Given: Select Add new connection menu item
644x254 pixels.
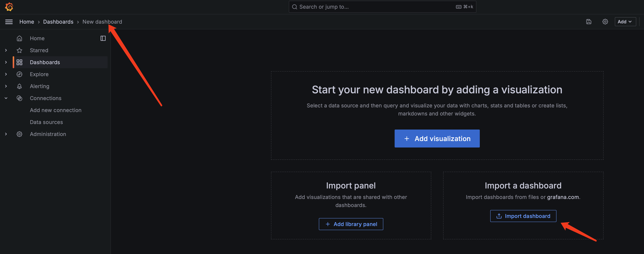Looking at the screenshot, I should point(55,110).
